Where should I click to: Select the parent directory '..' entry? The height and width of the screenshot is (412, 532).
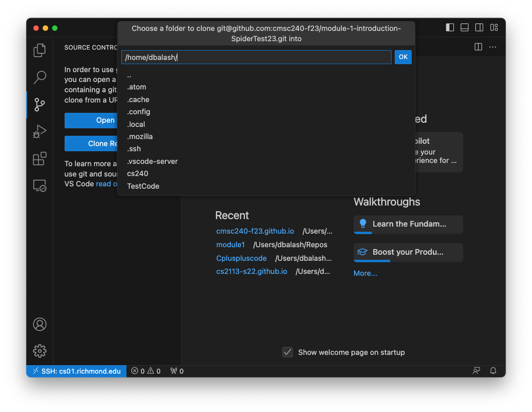266,75
